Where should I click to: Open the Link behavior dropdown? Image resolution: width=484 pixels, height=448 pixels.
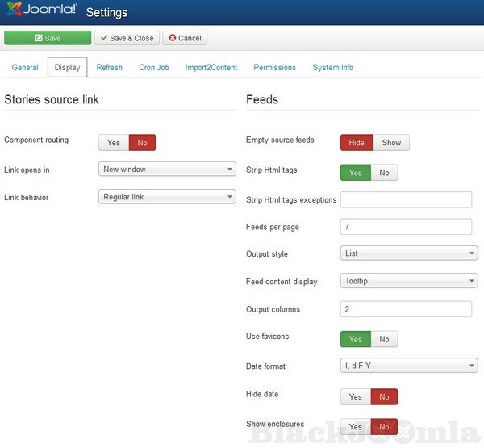click(166, 197)
